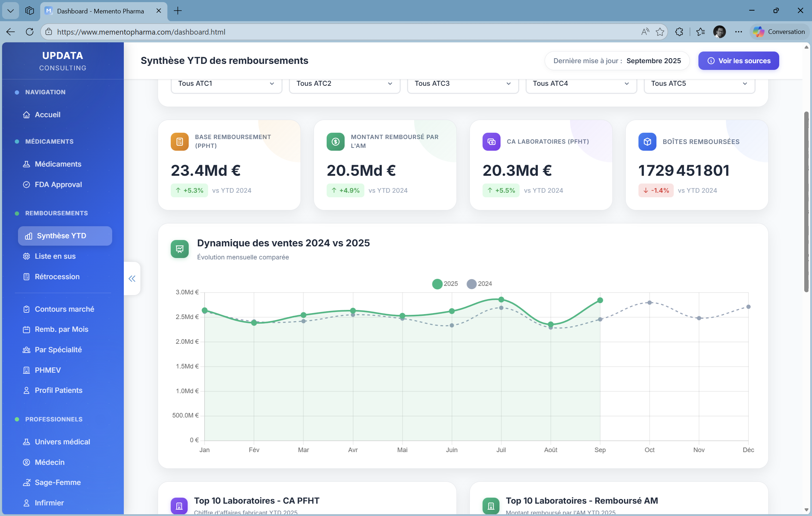Open the Tous ATC5 dropdown
The width and height of the screenshot is (812, 516).
coord(698,84)
